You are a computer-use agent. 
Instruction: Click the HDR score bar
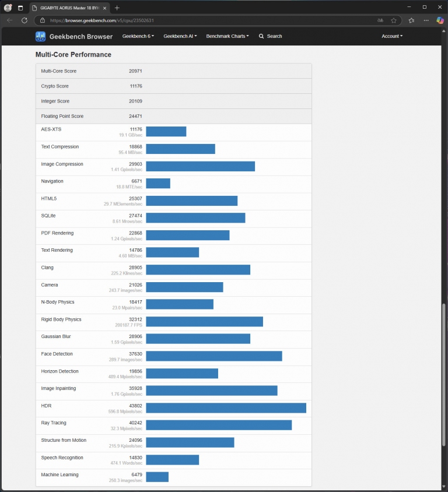tap(226, 408)
